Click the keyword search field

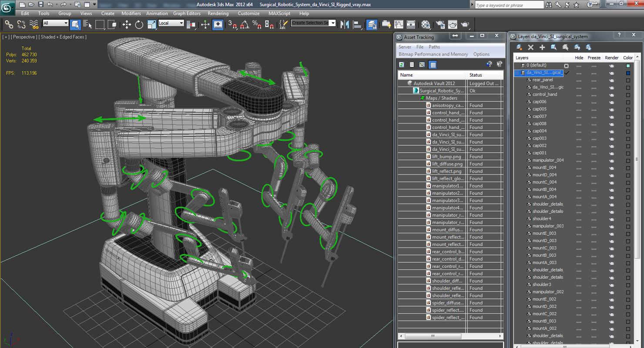pyautogui.click(x=509, y=5)
